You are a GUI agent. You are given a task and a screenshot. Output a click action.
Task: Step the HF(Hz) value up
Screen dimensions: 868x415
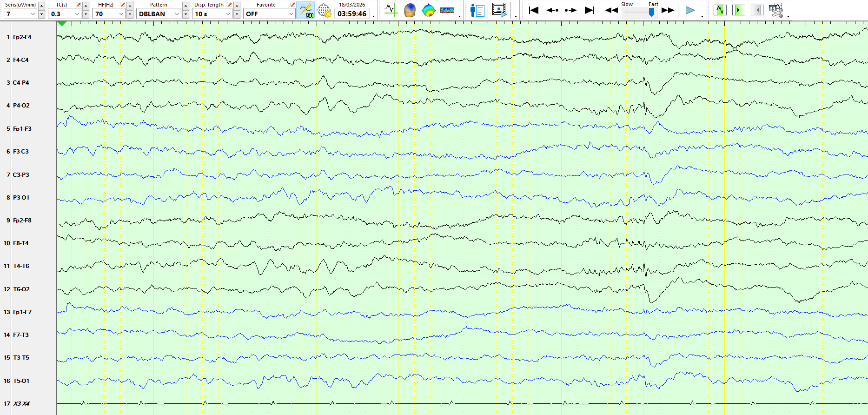130,6
